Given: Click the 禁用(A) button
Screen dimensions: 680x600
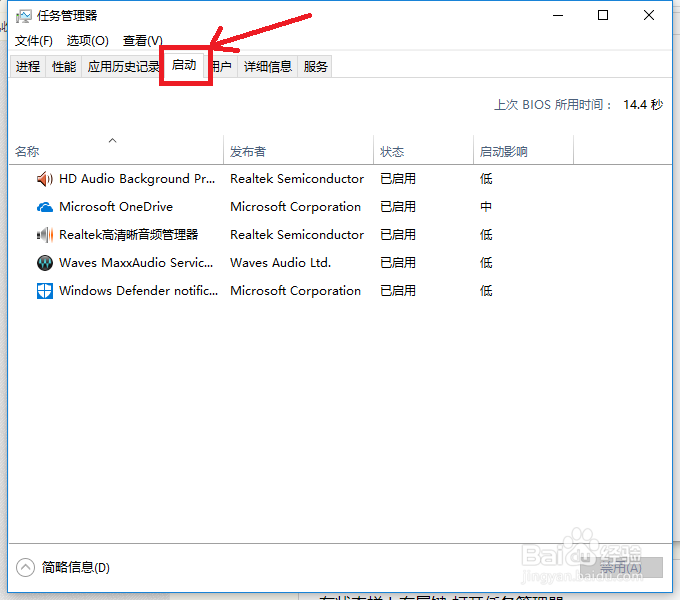Looking at the screenshot, I should point(621,567).
